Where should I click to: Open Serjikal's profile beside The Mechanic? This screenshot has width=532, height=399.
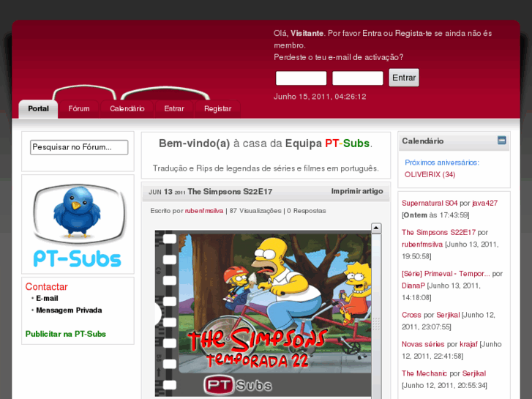point(474,373)
